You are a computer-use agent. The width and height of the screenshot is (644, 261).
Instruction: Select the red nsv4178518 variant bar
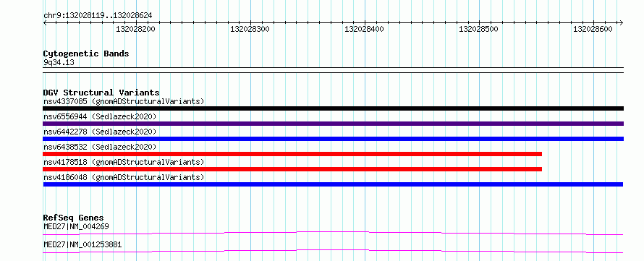292,169
